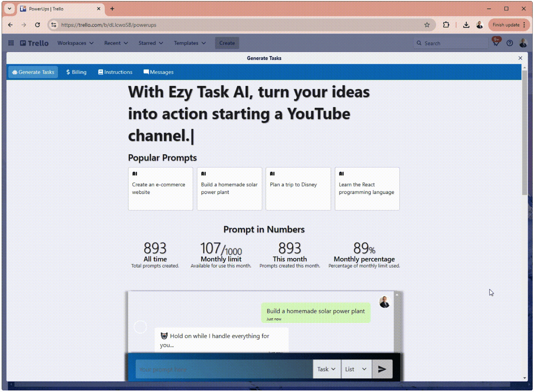The height and width of the screenshot is (392, 534).
Task: Click the search magnifier icon
Action: pos(419,43)
